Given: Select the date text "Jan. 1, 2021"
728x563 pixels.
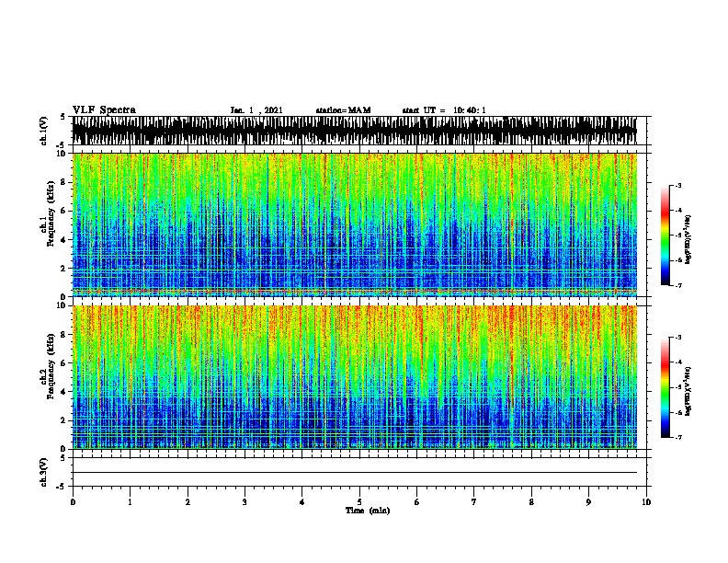Looking at the screenshot, I should [256, 110].
